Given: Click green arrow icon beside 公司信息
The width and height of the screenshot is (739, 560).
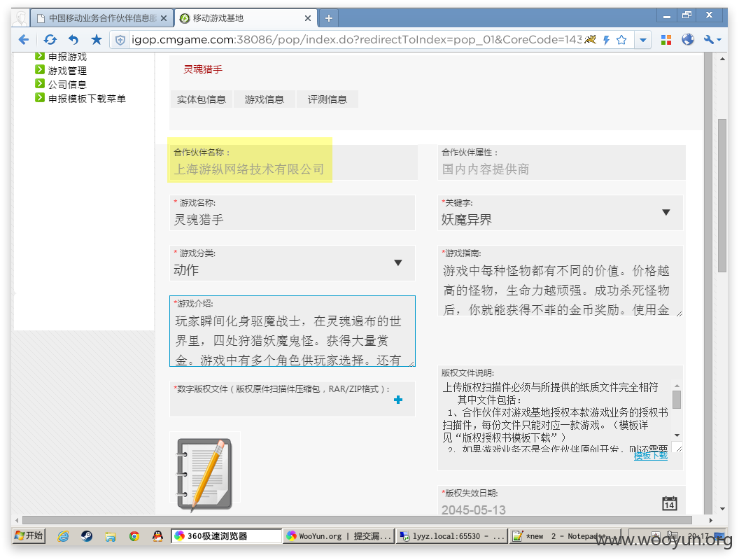Looking at the screenshot, I should pos(40,83).
